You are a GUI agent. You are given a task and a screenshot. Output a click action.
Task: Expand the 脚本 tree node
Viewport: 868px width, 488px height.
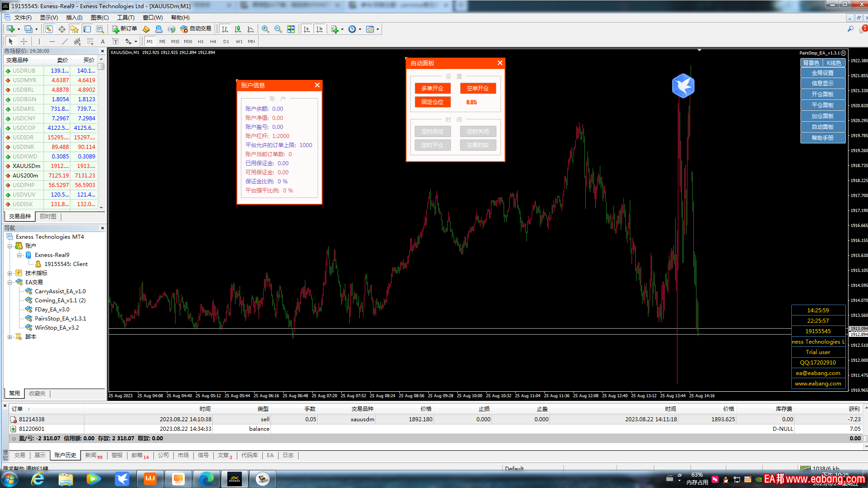pyautogui.click(x=10, y=337)
